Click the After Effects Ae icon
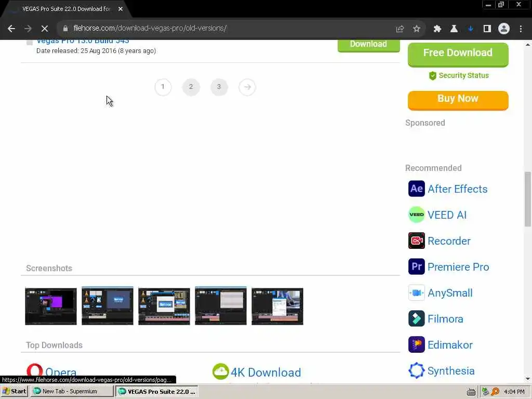The height and width of the screenshot is (399, 532). 416,189
